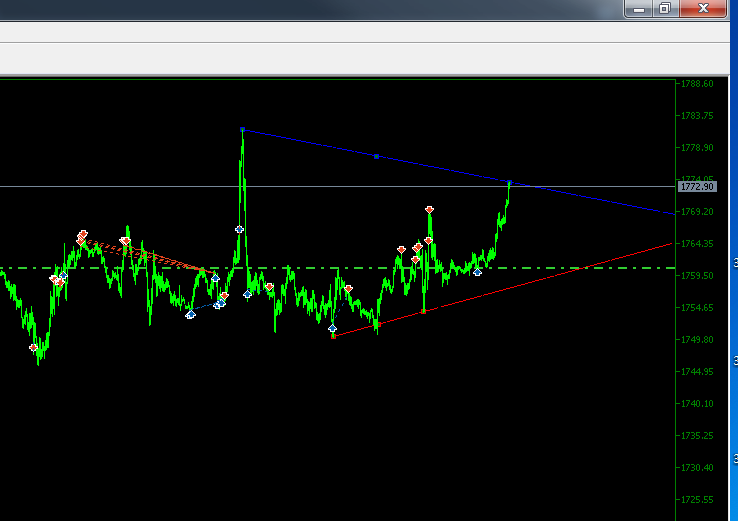Click the 1788.60 price scale label
This screenshot has width=738, height=521.
click(x=697, y=84)
